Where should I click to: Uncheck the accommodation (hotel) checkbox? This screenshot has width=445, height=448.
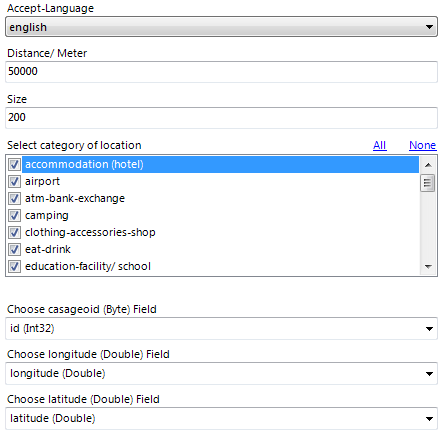14,164
